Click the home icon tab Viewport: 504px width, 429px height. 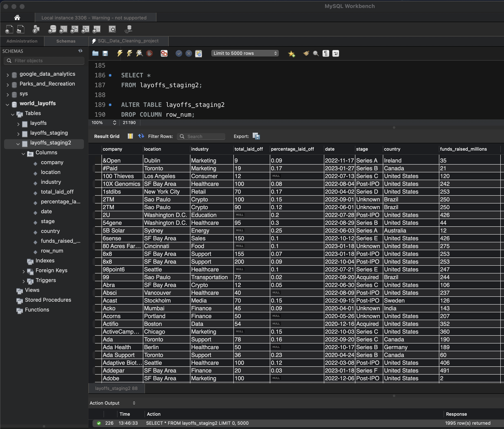17,18
